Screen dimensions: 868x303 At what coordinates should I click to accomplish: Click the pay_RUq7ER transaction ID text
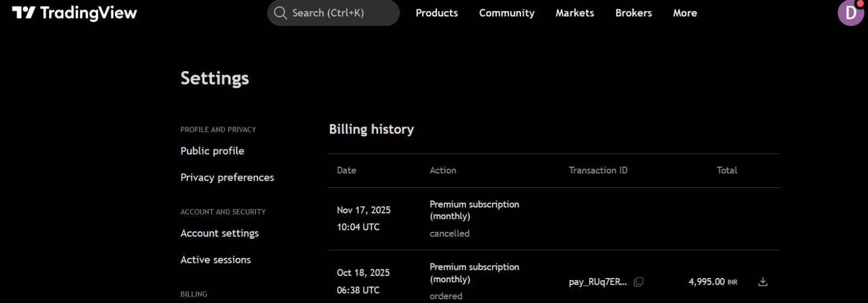click(598, 282)
